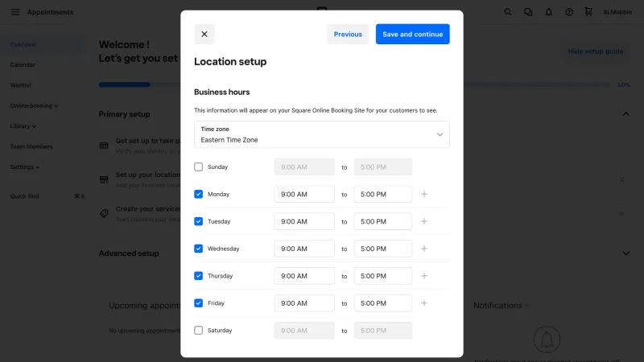Viewport: 644px width, 362px height.
Task: Open the hamburger menu next to Appointments
Action: click(x=15, y=12)
